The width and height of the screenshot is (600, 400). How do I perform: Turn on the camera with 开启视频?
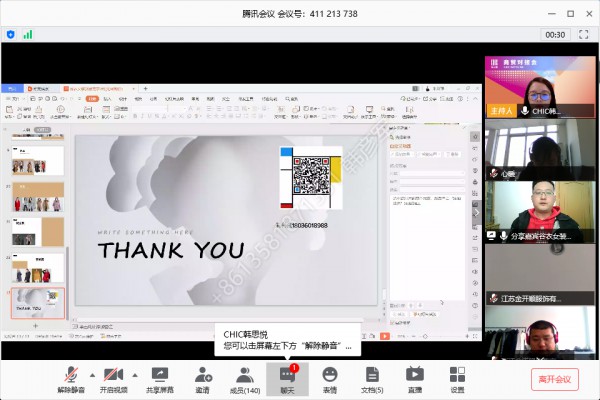(114, 374)
